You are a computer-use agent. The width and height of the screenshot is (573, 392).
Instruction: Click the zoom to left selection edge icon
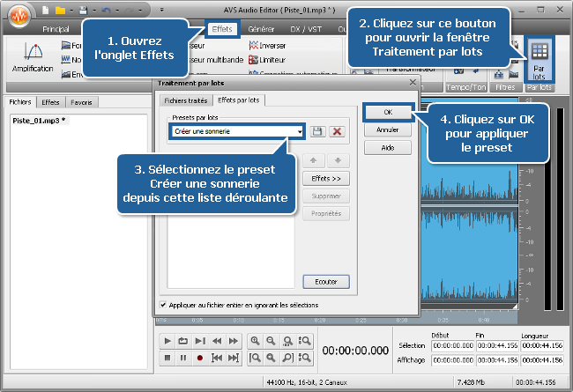255,358
